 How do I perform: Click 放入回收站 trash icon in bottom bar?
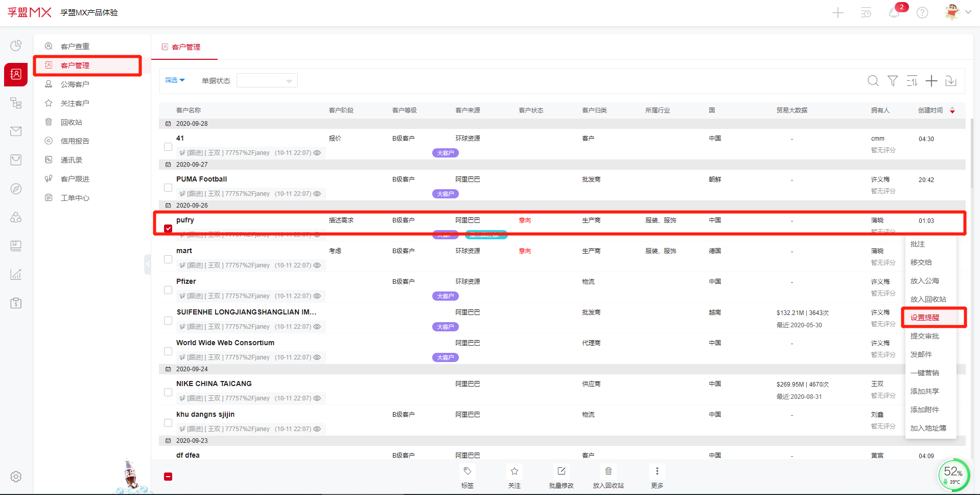tap(608, 471)
